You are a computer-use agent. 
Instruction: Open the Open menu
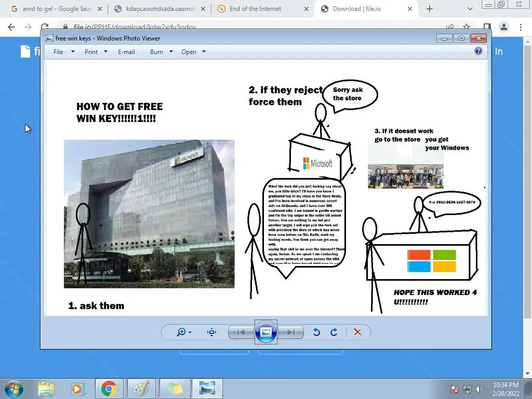[189, 52]
